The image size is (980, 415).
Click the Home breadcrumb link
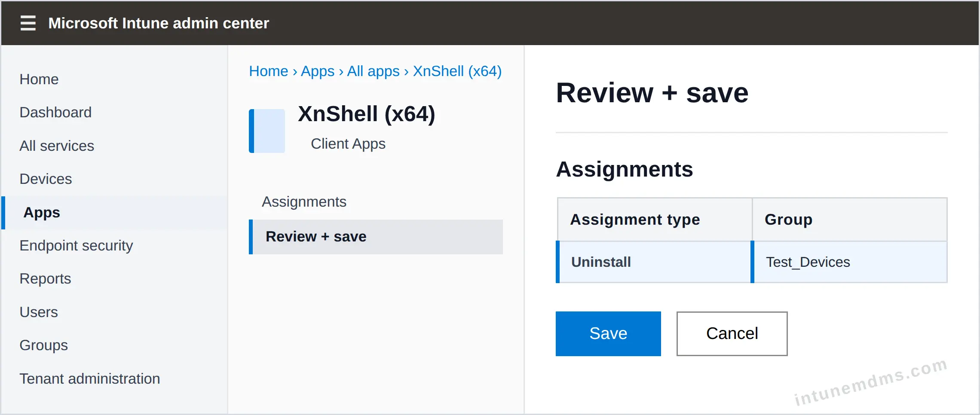(269, 71)
